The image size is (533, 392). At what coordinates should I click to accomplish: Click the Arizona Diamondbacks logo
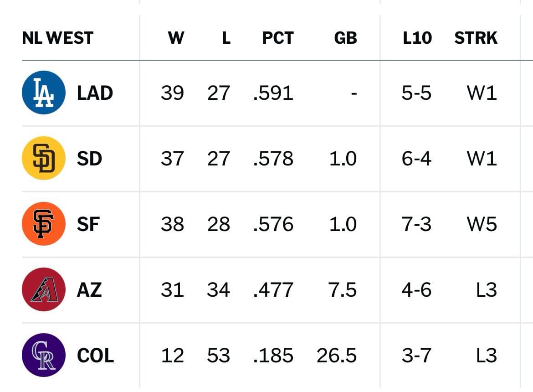(x=44, y=289)
